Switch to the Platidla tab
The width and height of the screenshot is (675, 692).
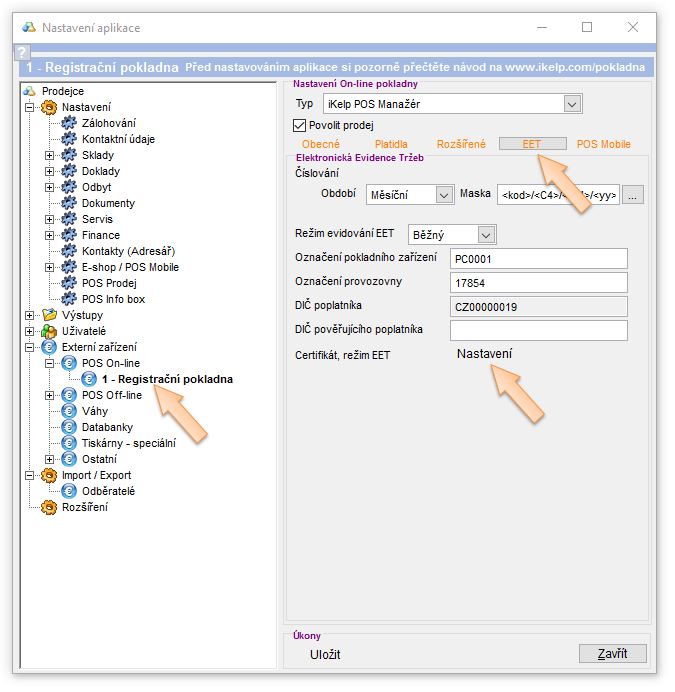pos(391,144)
